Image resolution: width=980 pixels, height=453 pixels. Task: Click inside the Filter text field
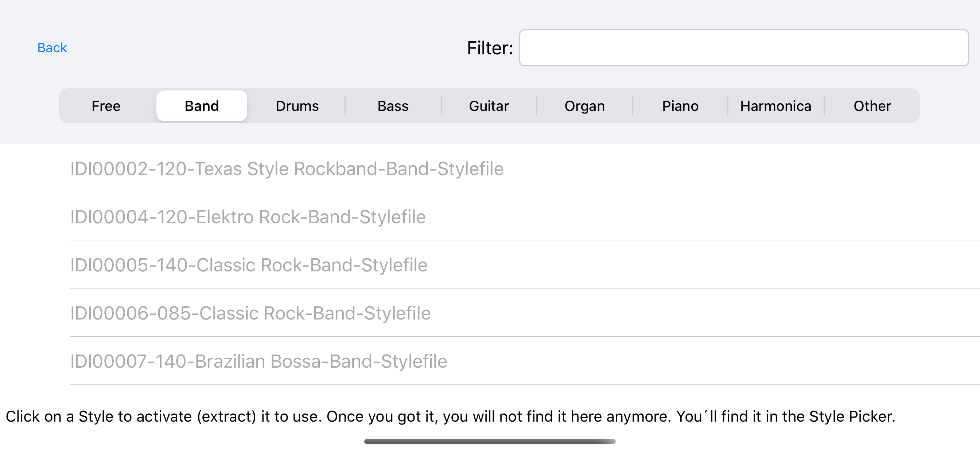(x=743, y=47)
